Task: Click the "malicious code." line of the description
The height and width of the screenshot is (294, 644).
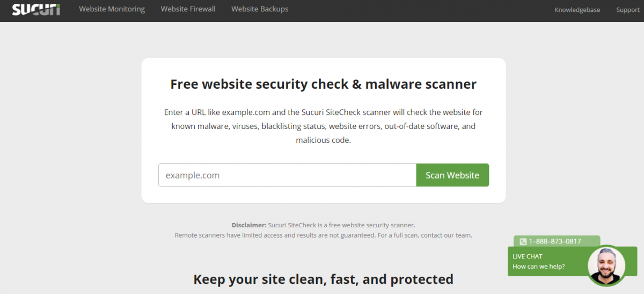Action: tap(323, 140)
